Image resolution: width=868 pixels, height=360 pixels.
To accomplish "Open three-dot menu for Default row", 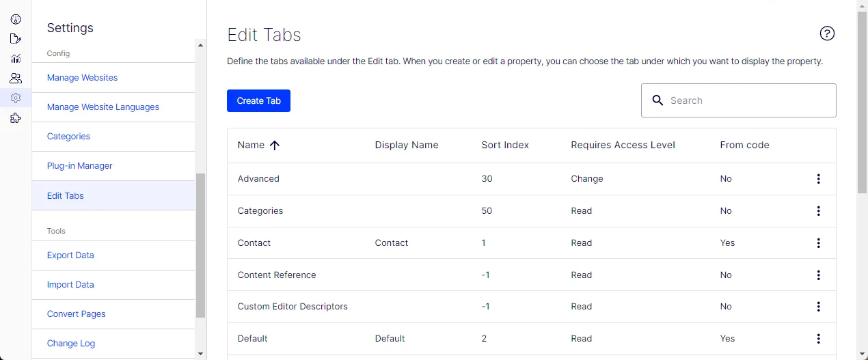I will pos(818,339).
